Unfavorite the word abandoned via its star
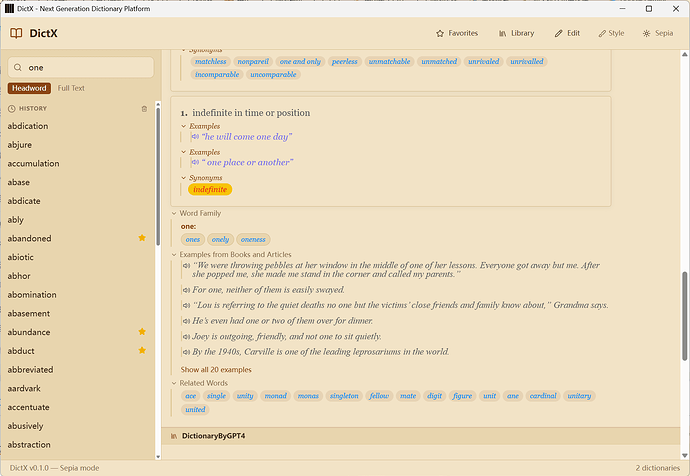Viewport: 690px width, 476px height. tap(142, 238)
